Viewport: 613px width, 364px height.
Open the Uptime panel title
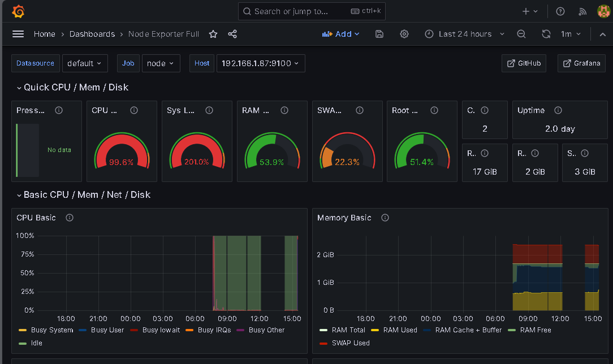coord(531,110)
